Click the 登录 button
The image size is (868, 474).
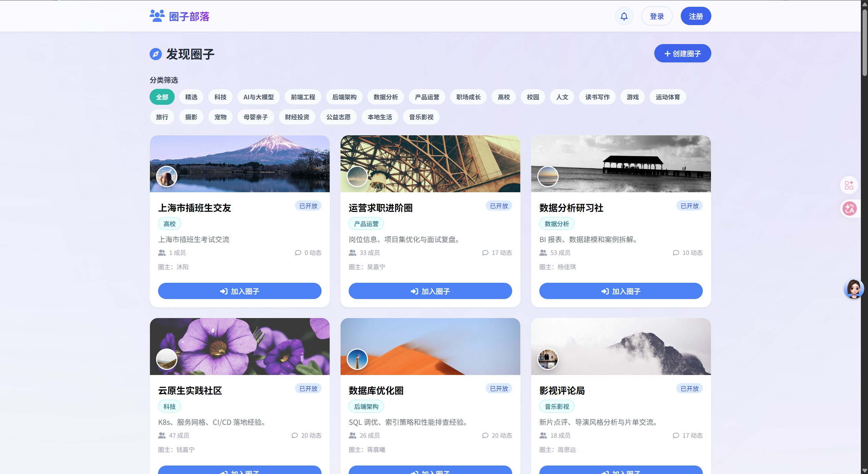click(656, 16)
